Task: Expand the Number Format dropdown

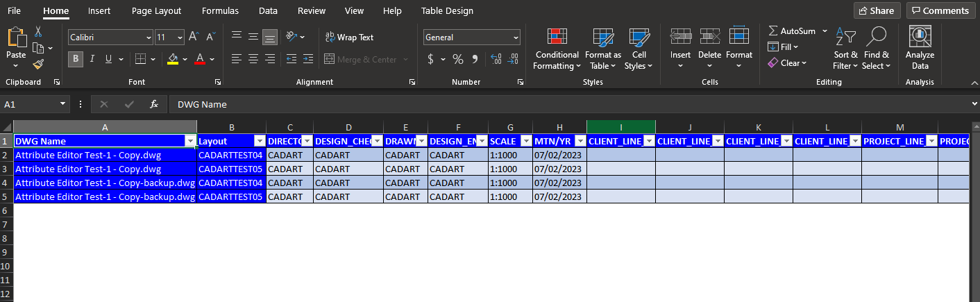Action: 515,37
